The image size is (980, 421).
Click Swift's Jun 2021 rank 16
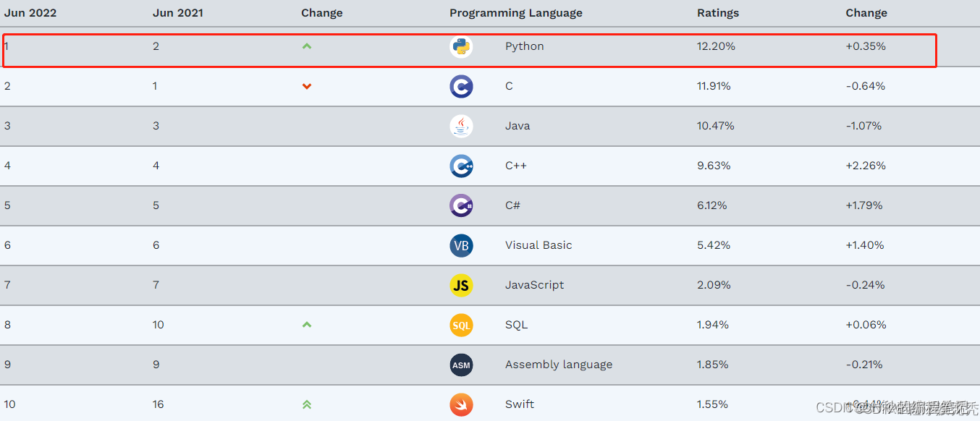pyautogui.click(x=159, y=404)
